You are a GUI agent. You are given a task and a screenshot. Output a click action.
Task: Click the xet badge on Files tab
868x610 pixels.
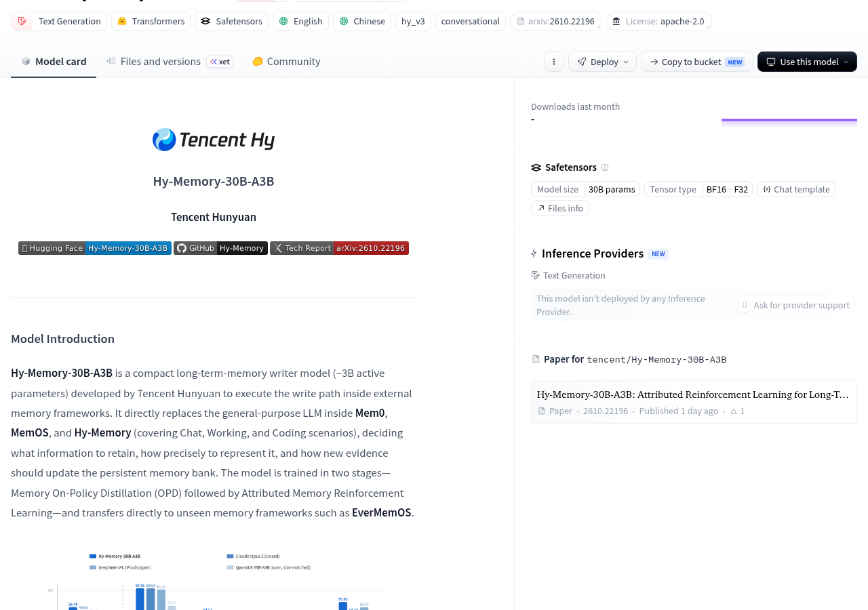pyautogui.click(x=220, y=62)
